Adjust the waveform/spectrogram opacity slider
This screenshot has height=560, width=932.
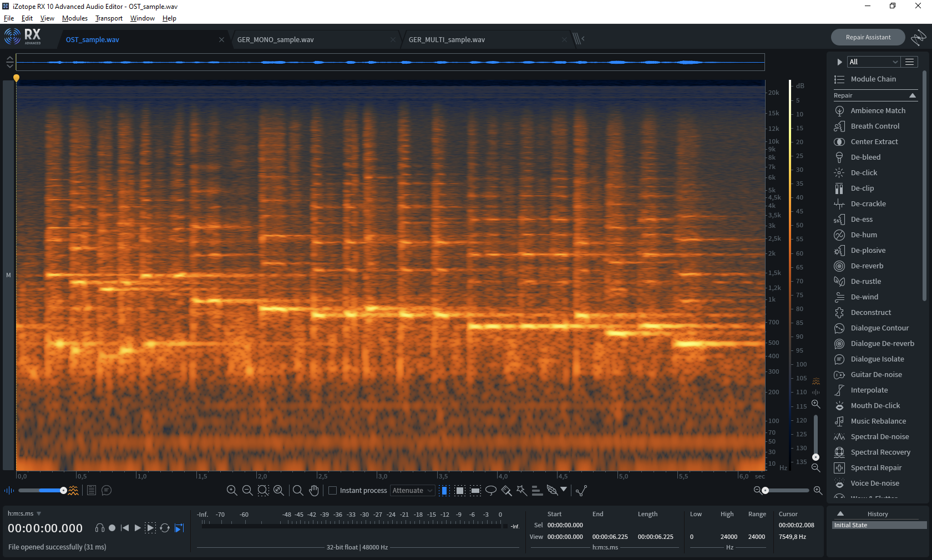point(42,490)
